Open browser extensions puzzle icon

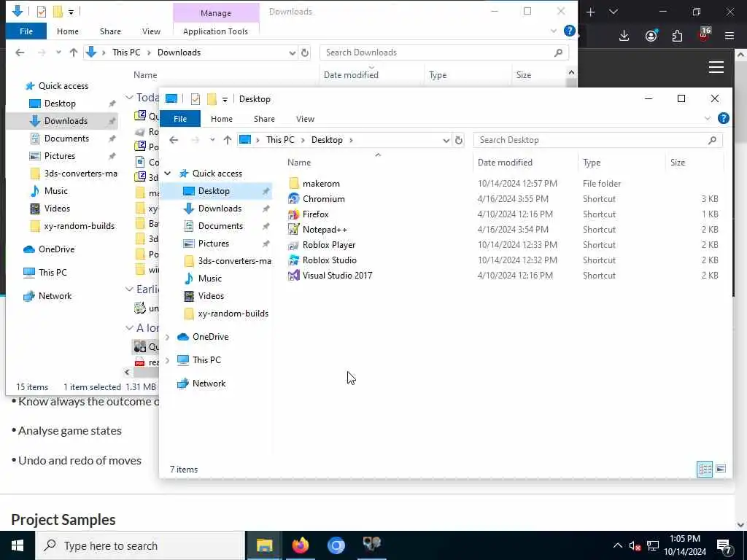[677, 36]
